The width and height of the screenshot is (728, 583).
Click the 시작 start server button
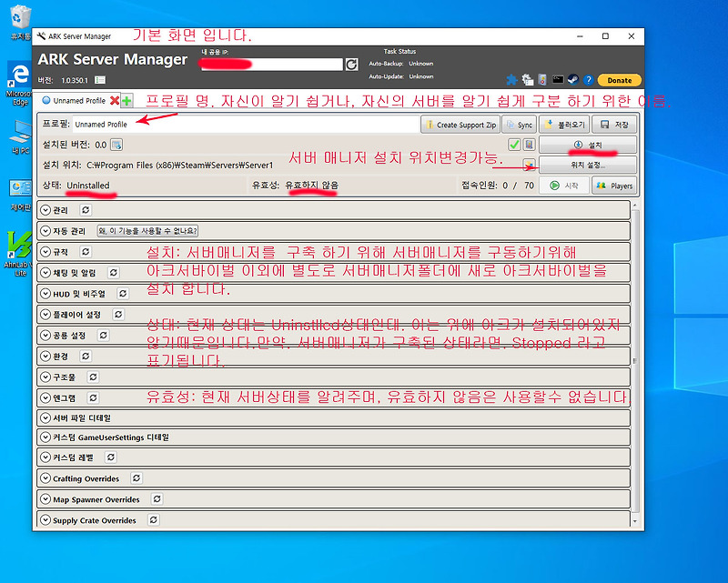(564, 186)
